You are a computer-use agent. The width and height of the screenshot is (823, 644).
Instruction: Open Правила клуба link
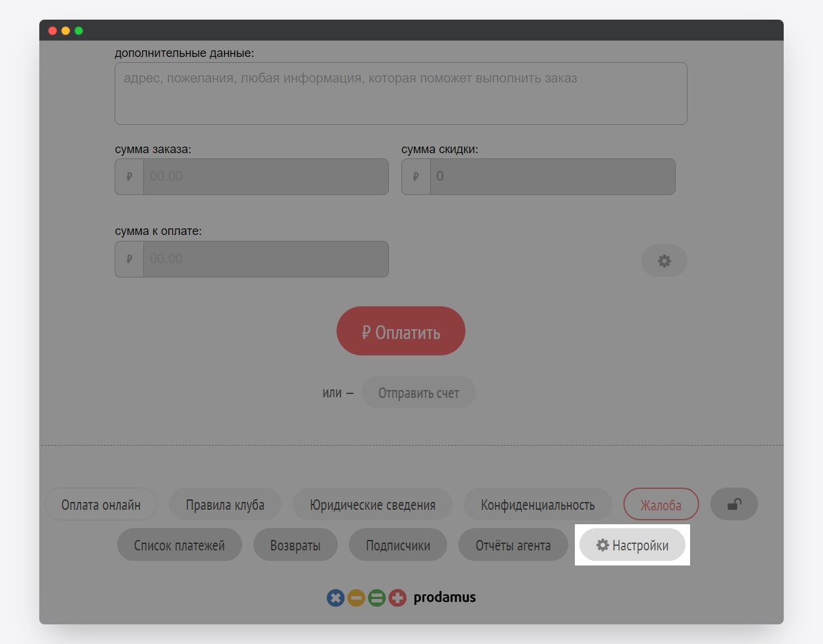[x=225, y=505]
